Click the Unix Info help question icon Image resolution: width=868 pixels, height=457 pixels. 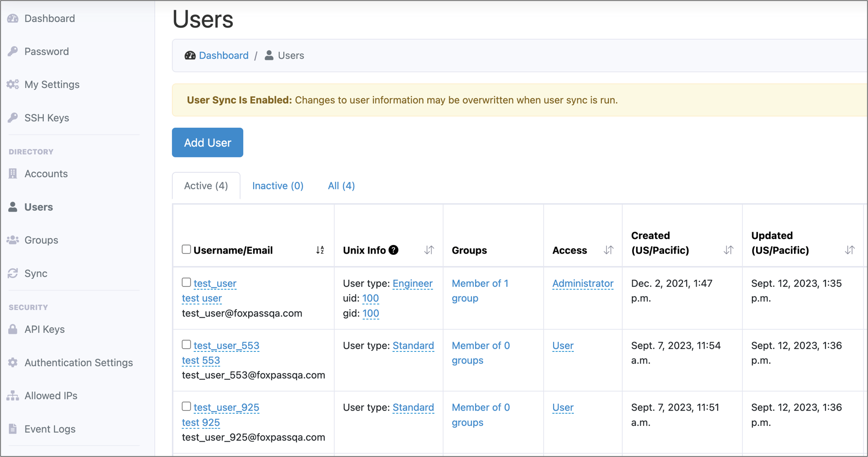[393, 250]
